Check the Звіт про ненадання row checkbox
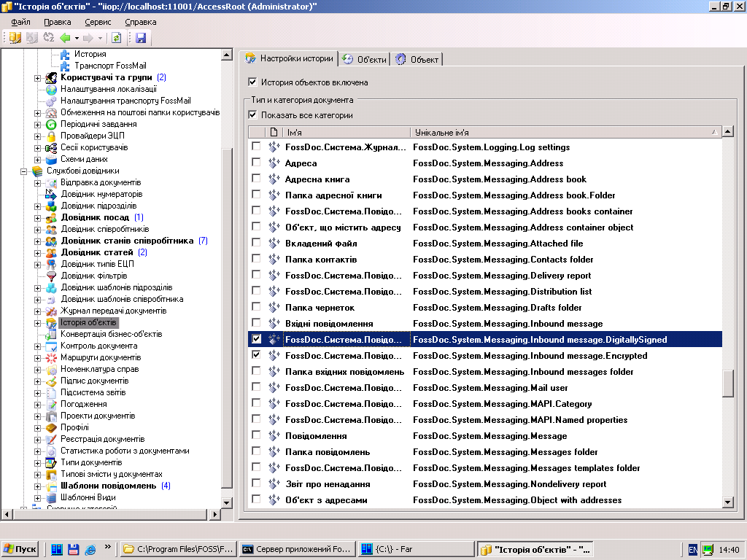 point(256,483)
